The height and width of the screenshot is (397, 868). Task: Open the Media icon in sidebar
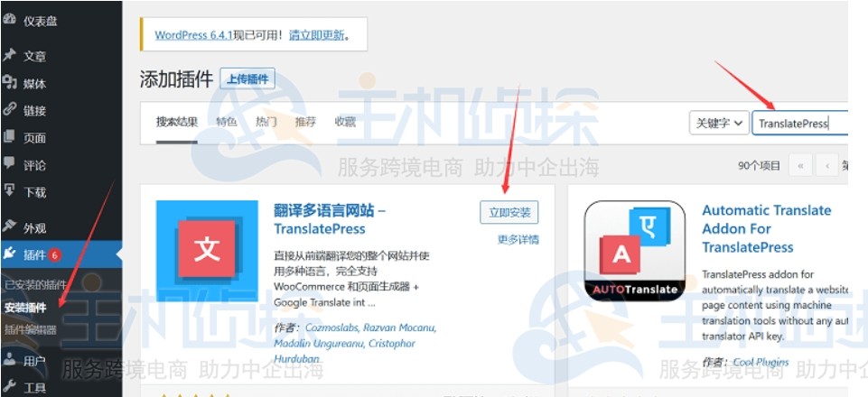9,82
